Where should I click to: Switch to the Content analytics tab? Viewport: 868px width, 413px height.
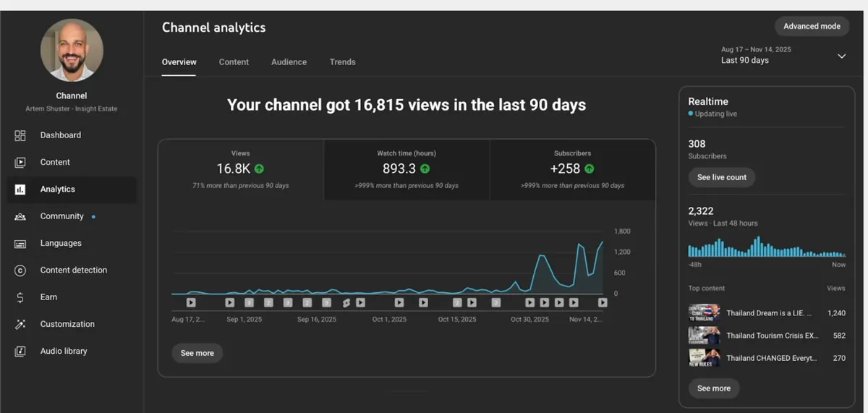pos(234,62)
